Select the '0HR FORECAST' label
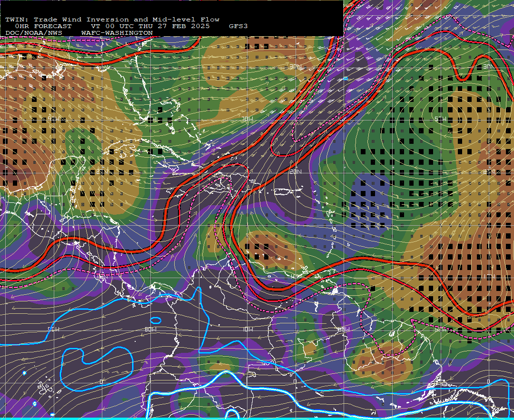Viewport: 514px width, 420px height. tap(43, 26)
